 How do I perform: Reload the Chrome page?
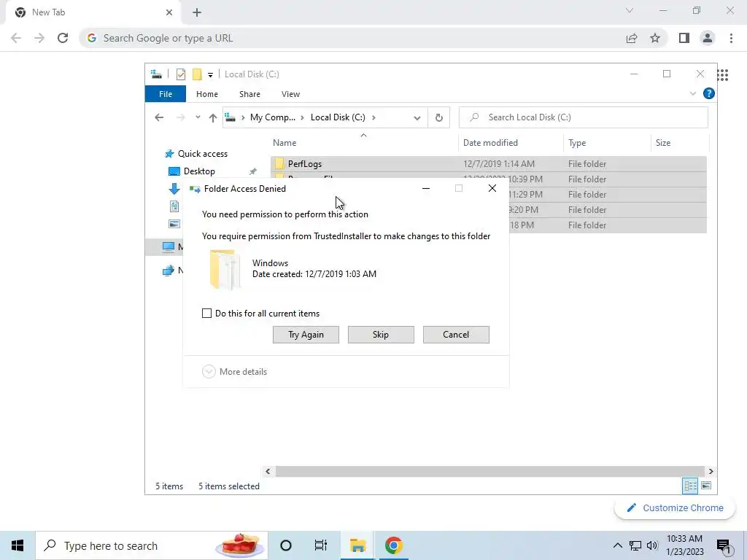coord(63,38)
